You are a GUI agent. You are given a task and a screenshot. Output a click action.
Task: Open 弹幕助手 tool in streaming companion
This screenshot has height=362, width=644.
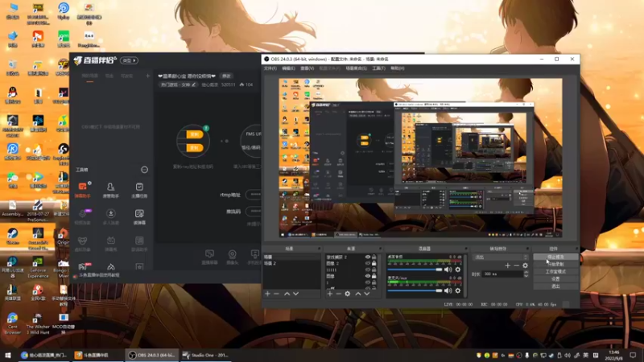pyautogui.click(x=83, y=190)
